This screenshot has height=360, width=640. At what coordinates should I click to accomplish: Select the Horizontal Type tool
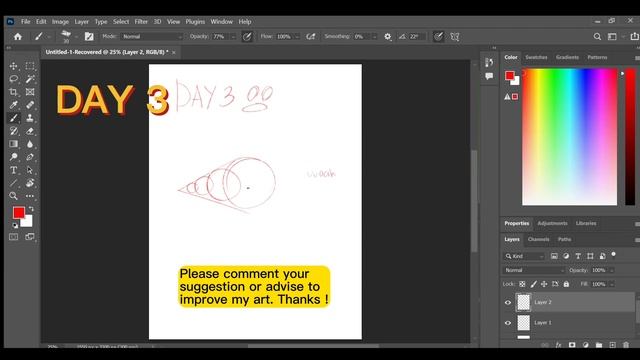[13, 170]
